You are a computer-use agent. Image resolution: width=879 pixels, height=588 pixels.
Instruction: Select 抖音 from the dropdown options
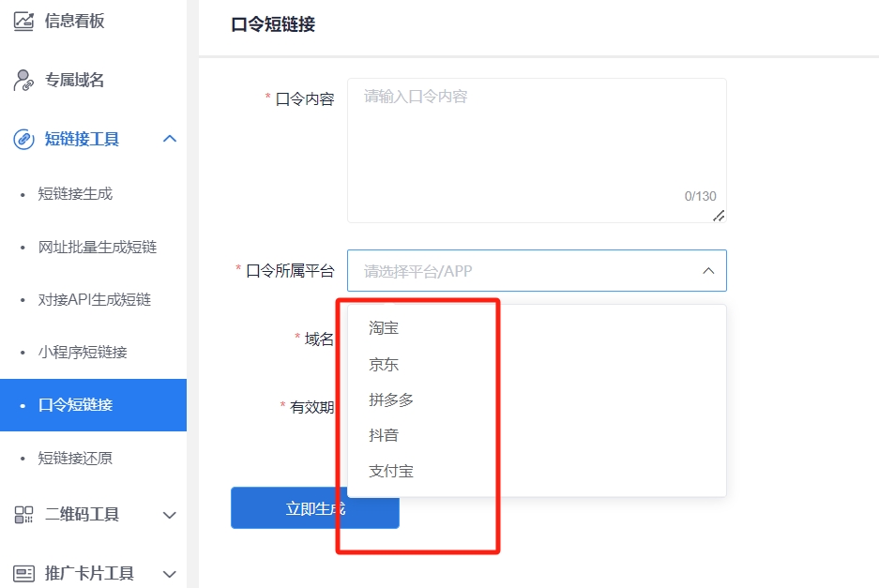click(385, 435)
